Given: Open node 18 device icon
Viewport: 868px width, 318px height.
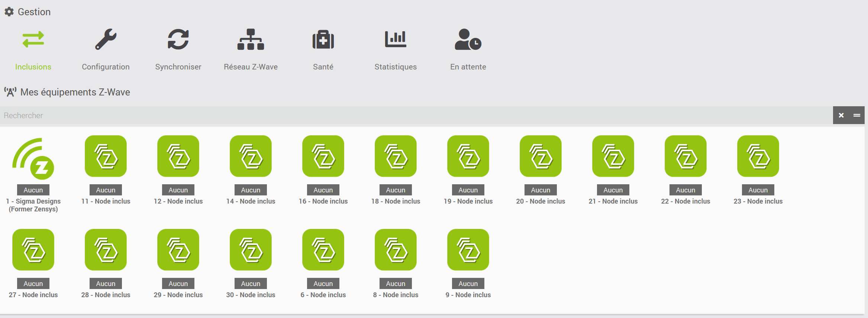Looking at the screenshot, I should (396, 156).
